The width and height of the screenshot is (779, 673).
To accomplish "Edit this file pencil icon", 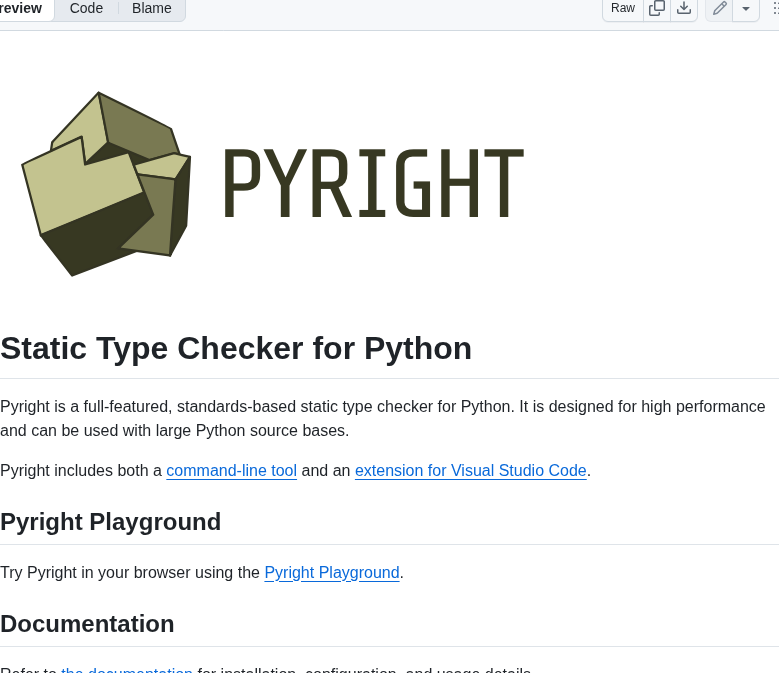I will tap(719, 8).
